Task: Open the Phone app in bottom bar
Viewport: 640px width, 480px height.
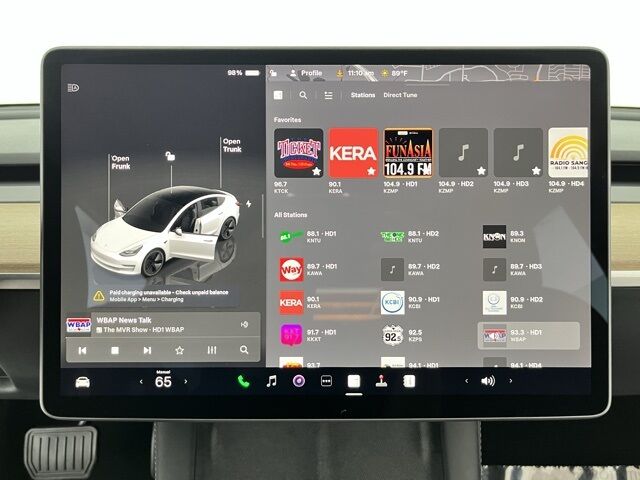Action: pyautogui.click(x=243, y=381)
